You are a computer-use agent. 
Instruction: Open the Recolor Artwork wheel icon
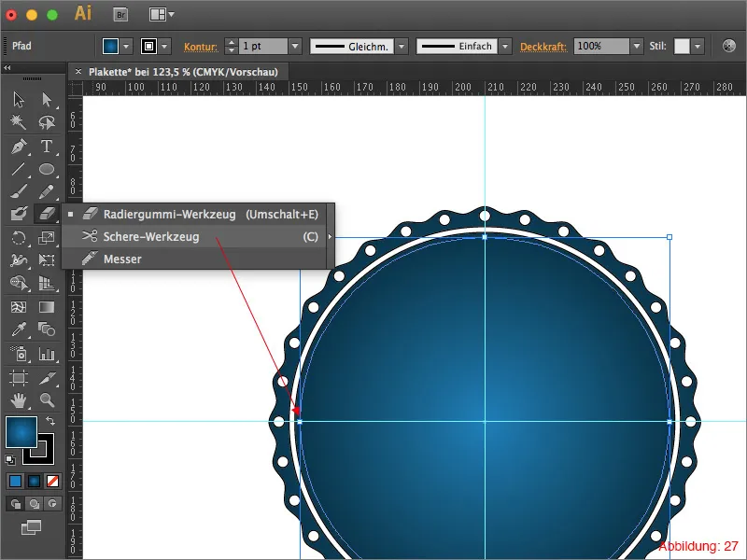point(729,46)
